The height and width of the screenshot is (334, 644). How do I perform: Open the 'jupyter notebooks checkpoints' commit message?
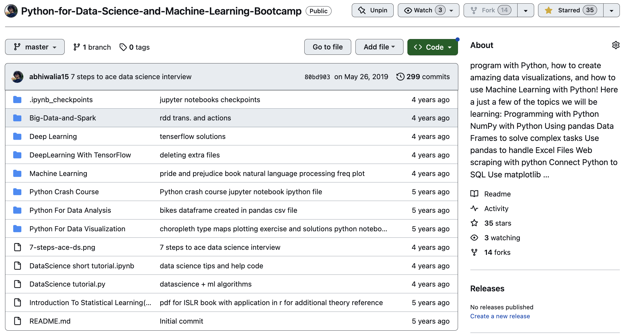210,100
